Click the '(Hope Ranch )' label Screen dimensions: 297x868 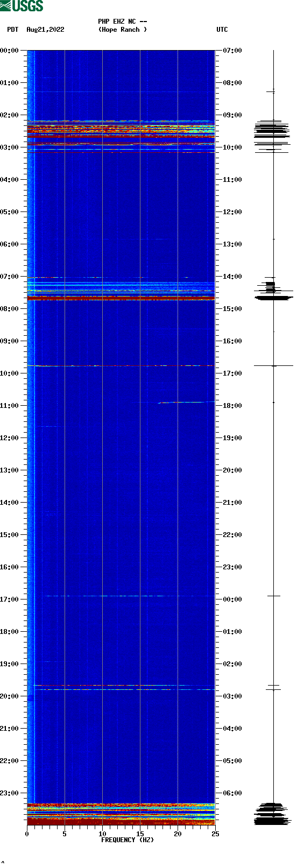pos(123,30)
